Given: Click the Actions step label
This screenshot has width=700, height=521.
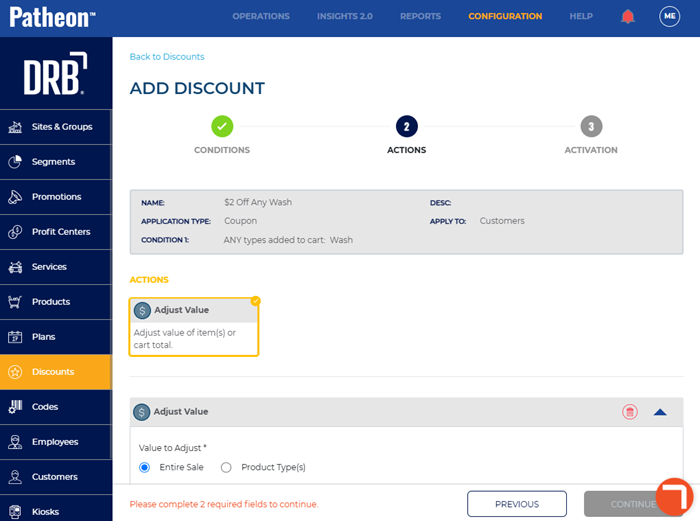Looking at the screenshot, I should point(407,150).
